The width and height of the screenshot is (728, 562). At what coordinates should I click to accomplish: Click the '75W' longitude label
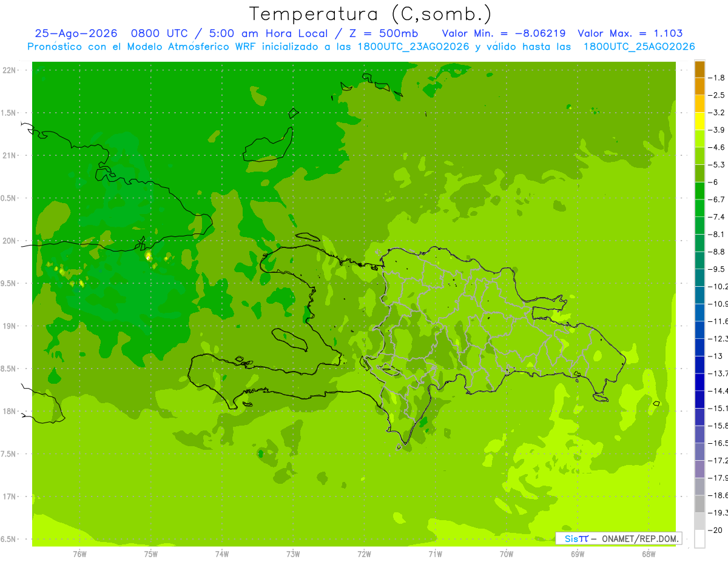(150, 554)
